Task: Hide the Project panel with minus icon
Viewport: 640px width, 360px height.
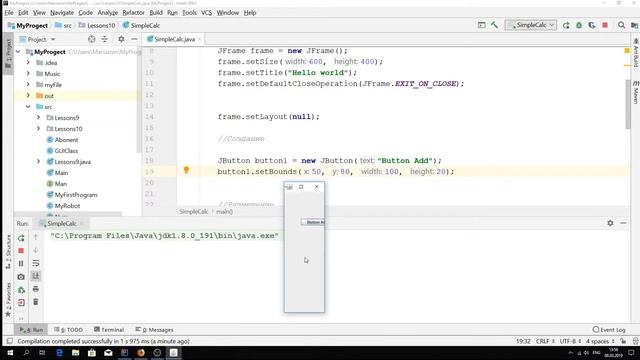Action: 134,39
